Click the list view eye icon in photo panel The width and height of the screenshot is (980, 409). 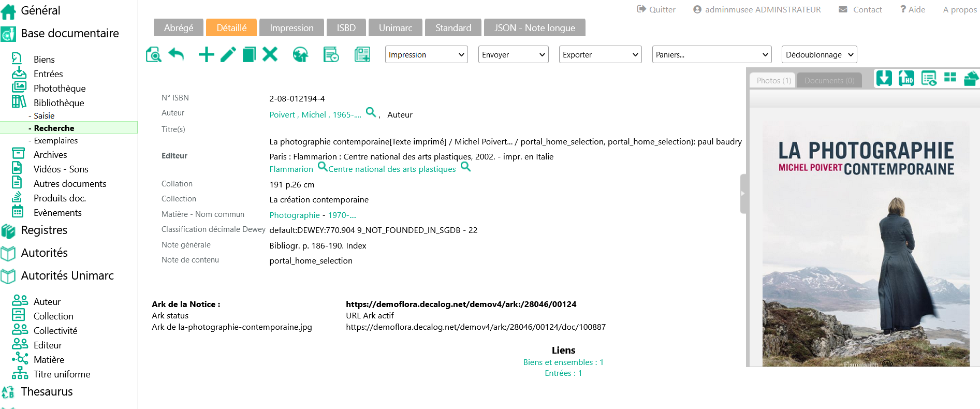929,78
